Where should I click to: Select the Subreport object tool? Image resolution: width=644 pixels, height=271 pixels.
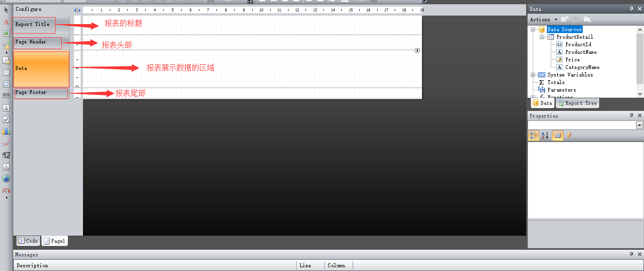point(6,60)
